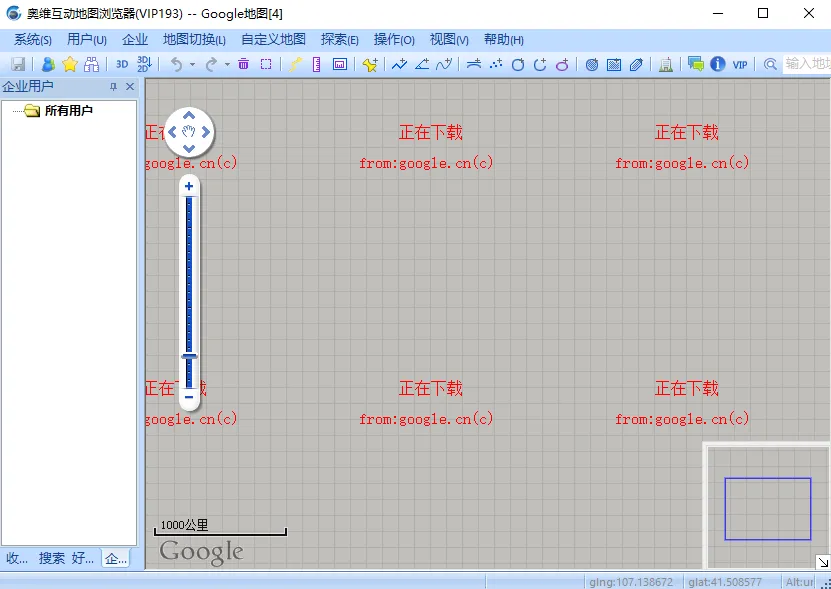This screenshot has height=589, width=831.
Task: Pan the map left with arrow
Action: pos(172,132)
